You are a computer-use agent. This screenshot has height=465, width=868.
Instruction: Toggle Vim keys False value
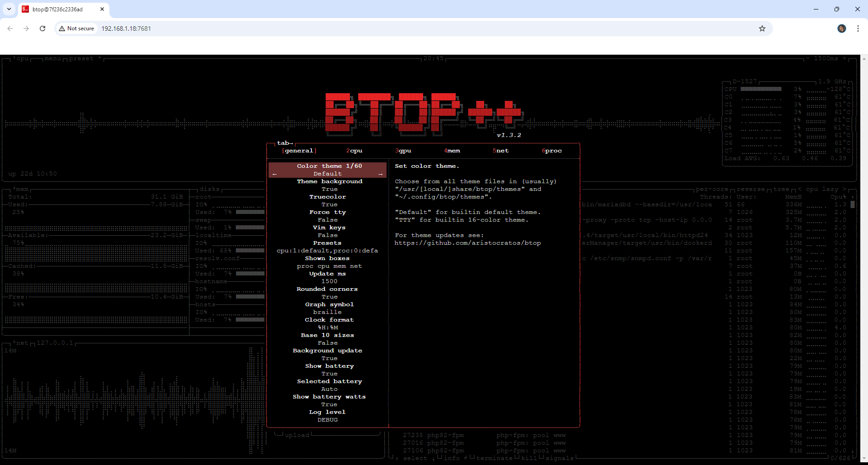click(x=328, y=235)
